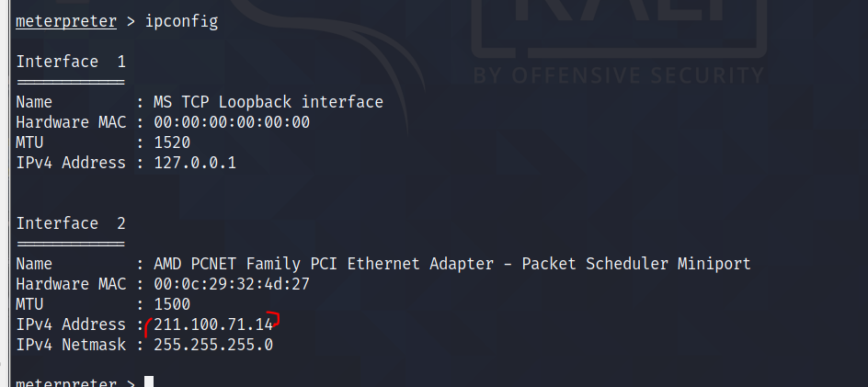The image size is (868, 387).
Task: Select the 00:0c:29:32:4d:27 MAC address
Action: pyautogui.click(x=232, y=284)
